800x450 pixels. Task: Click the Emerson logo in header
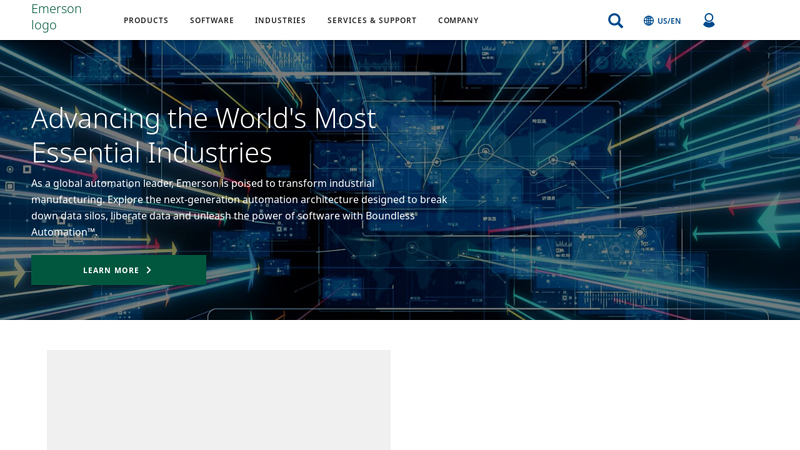tap(56, 17)
